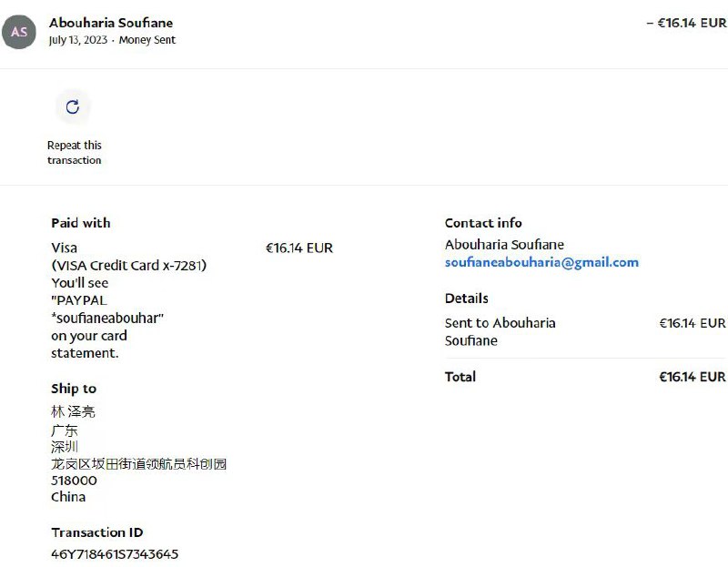The height and width of the screenshot is (567, 728).
Task: Click the Transaction ID heading
Action: point(97,532)
